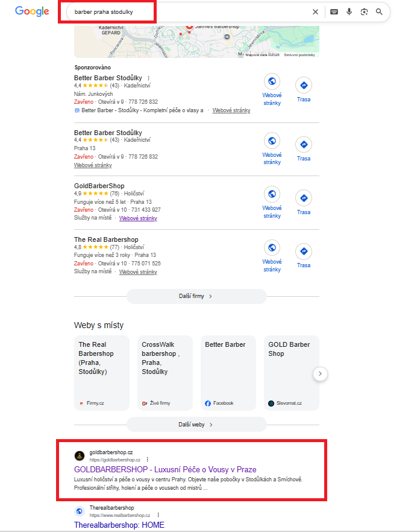The height and width of the screenshot is (532, 420).
Task: Click the 'Webové stránky' link under GoldBarberShop details
Action: (138, 218)
